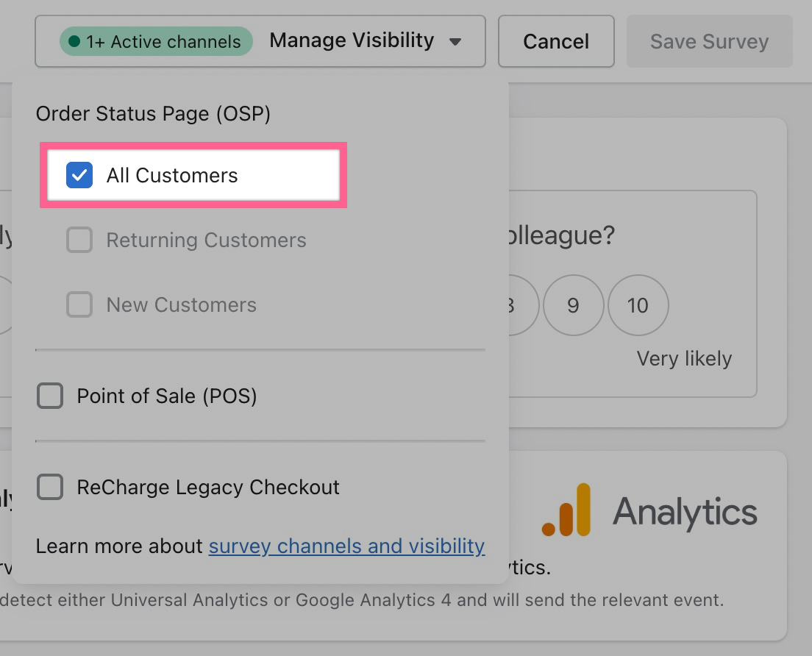The image size is (812, 656).
Task: Click the Google Analytics bar chart logo
Action: pyautogui.click(x=566, y=510)
